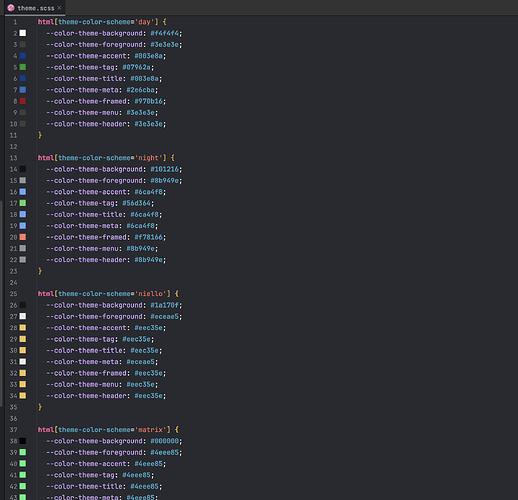This screenshot has width=518, height=500.
Task: Click the 'matrix' selector on line 37
Action: point(150,430)
